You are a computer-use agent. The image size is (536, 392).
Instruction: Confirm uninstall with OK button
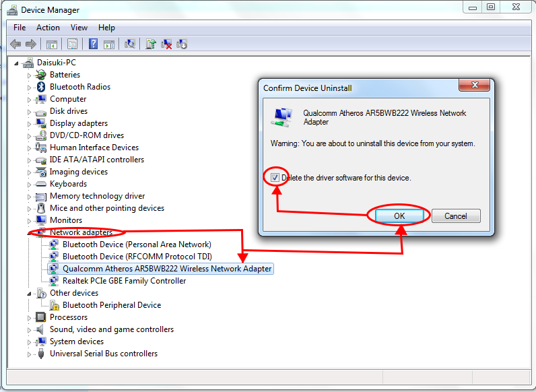(399, 216)
